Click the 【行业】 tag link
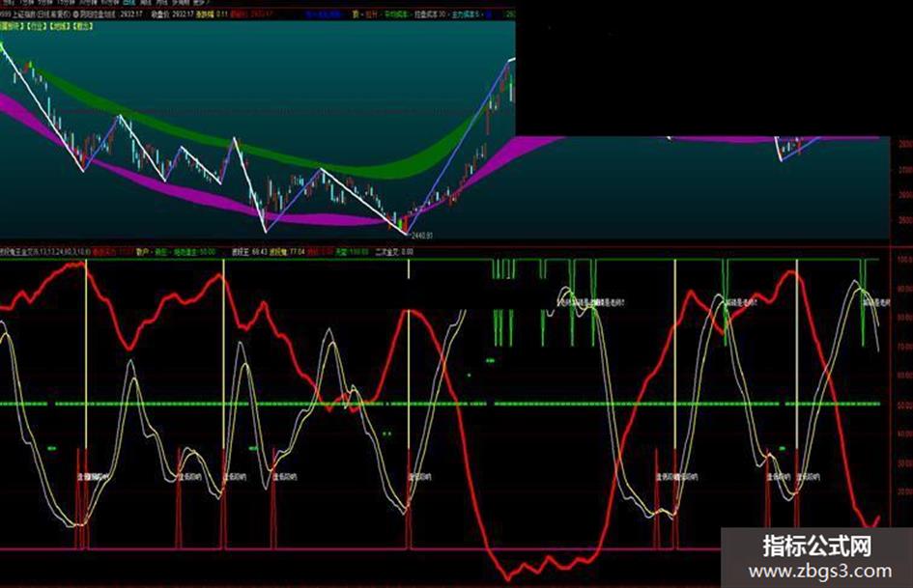 (37, 26)
